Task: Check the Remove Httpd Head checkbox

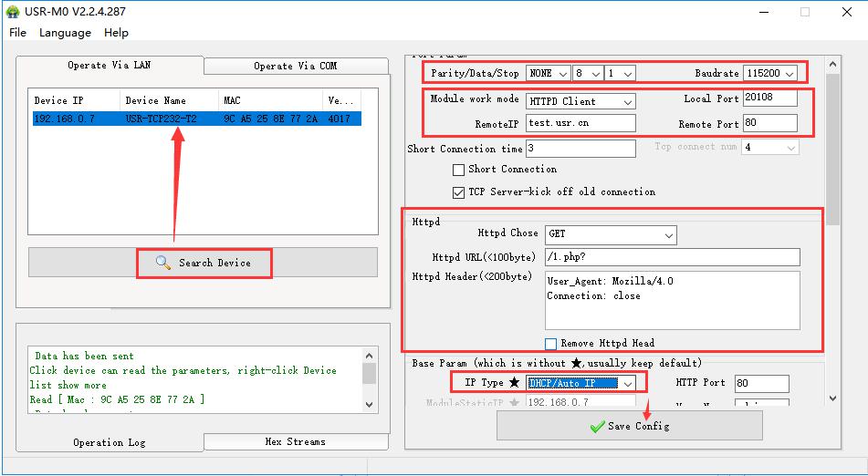Action: coord(550,344)
